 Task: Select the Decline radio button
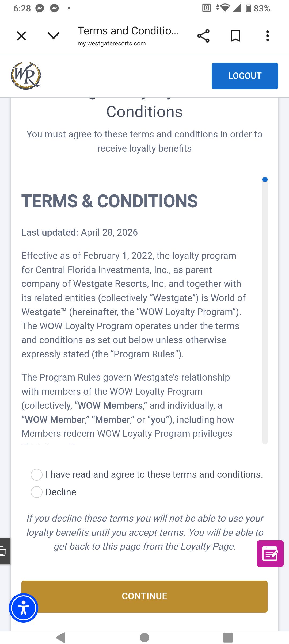37,492
